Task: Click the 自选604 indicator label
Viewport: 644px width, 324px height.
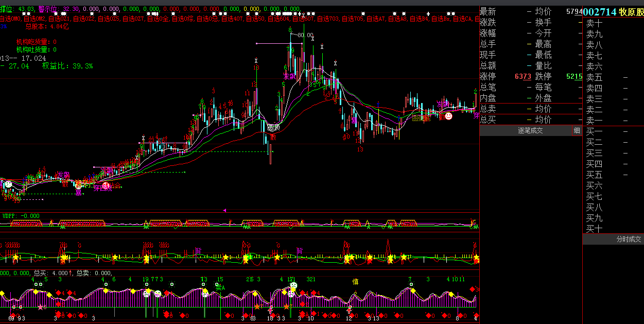Action: tap(278, 19)
